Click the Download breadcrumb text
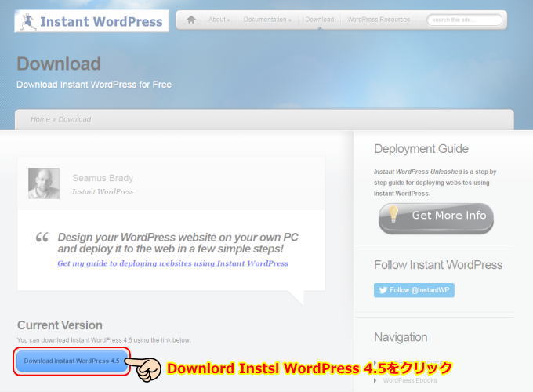 pyautogui.click(x=74, y=119)
